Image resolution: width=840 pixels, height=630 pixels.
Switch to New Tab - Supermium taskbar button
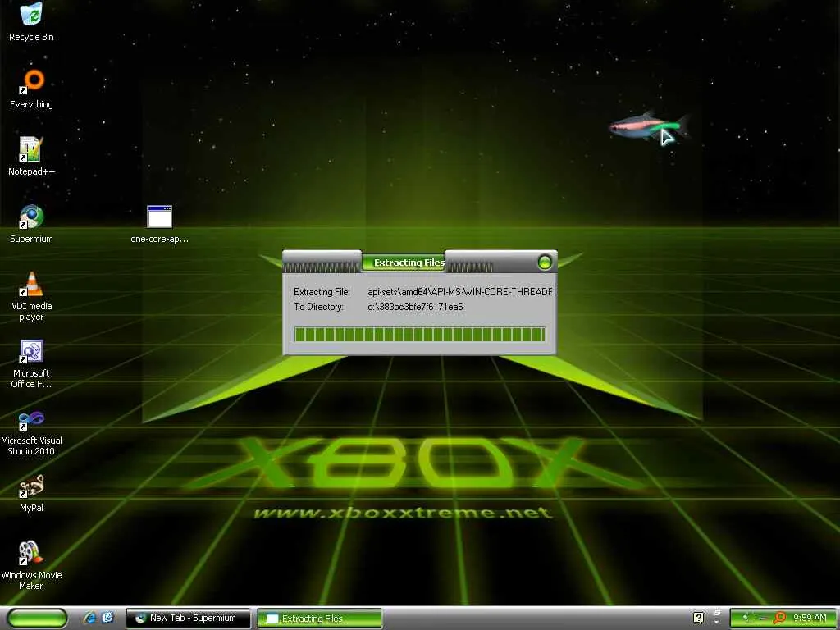188,618
